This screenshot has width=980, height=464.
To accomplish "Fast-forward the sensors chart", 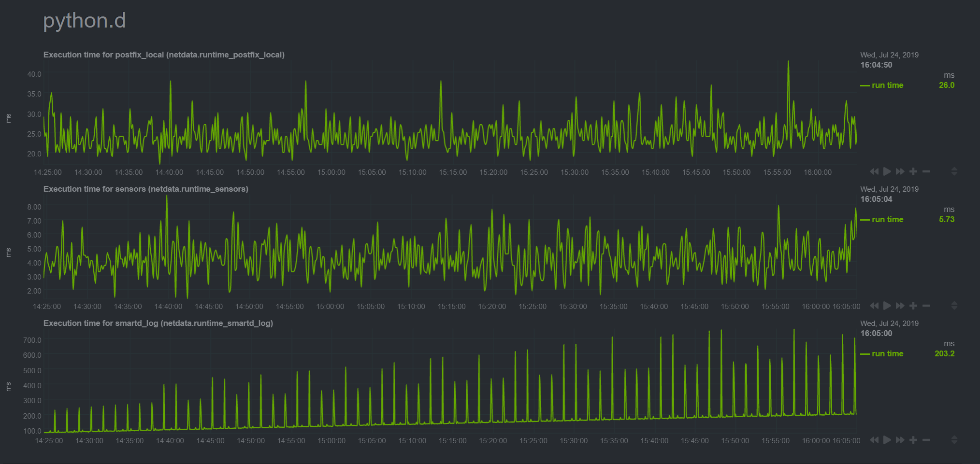I will 900,306.
